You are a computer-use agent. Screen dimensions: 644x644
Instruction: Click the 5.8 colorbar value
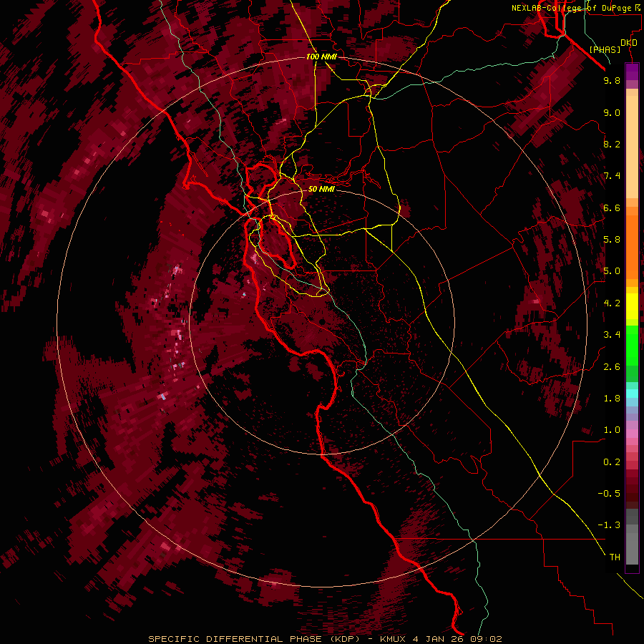[x=612, y=240]
